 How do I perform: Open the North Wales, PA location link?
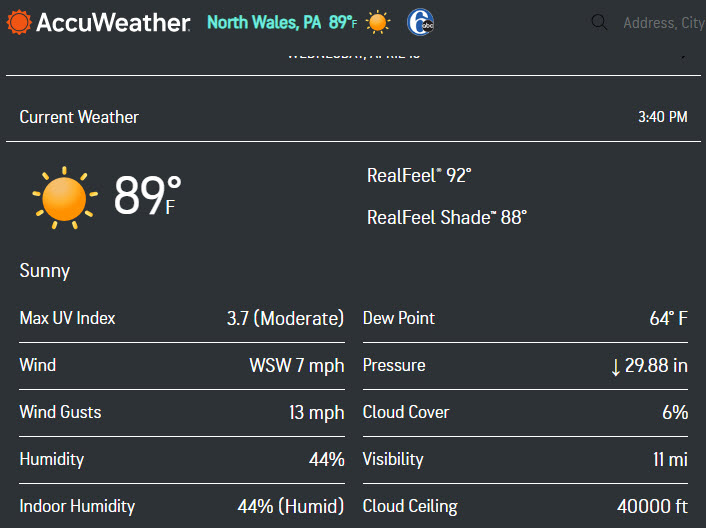tap(264, 22)
